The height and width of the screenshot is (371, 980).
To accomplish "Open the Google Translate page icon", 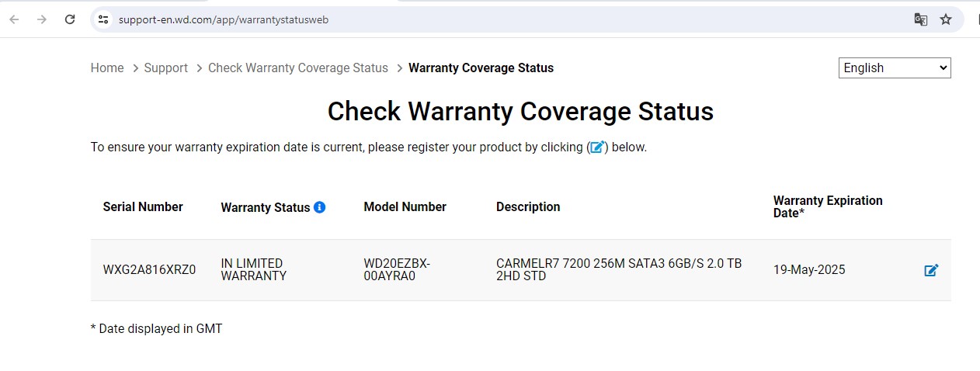I will 920,19.
